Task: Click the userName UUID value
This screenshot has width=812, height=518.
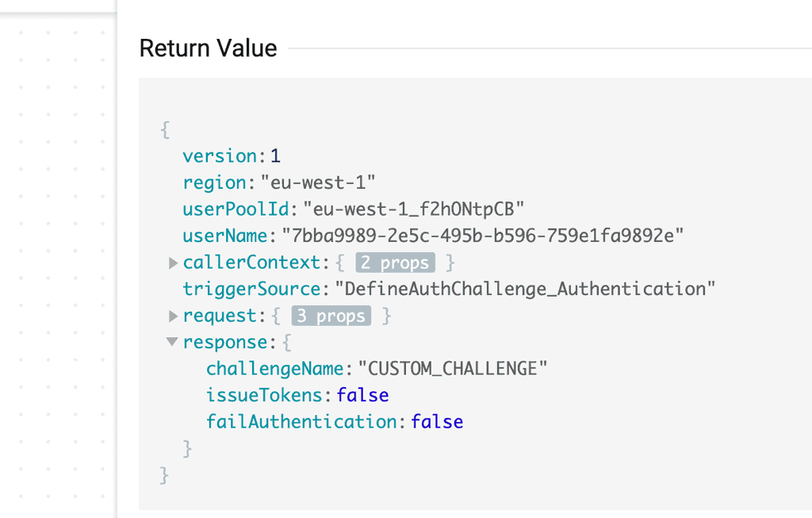Action: [x=483, y=236]
